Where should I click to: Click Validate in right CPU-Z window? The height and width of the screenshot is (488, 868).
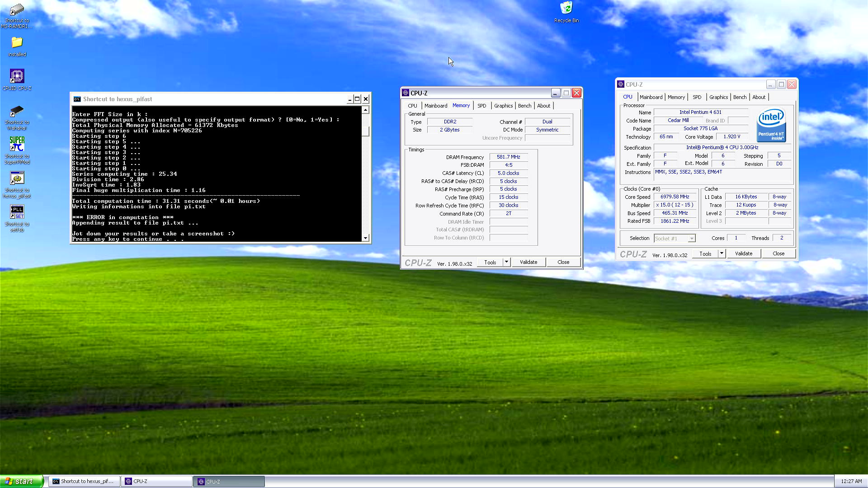tap(744, 253)
